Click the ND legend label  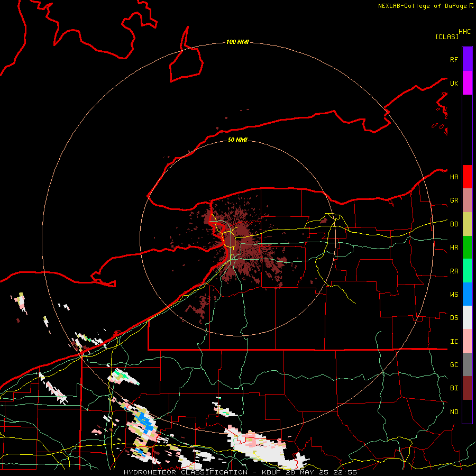tap(454, 412)
